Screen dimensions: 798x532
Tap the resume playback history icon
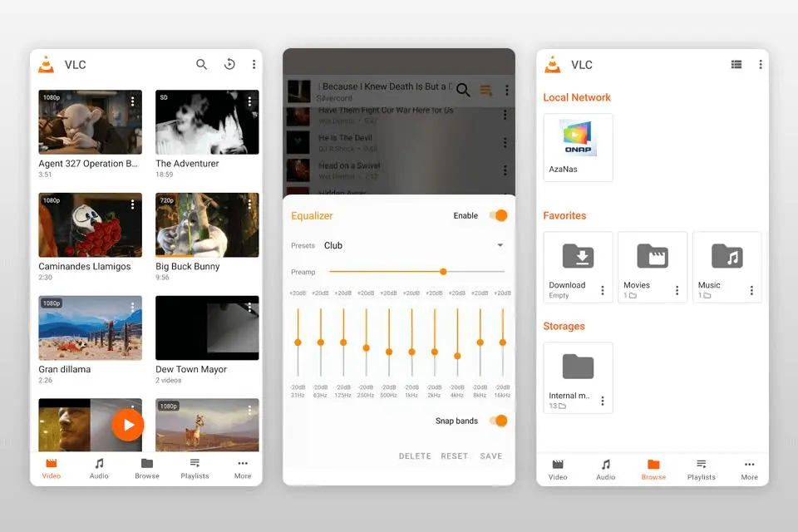(x=229, y=64)
